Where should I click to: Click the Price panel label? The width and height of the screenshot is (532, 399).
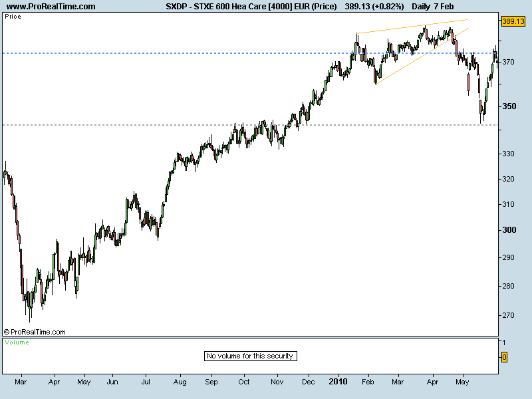point(13,17)
